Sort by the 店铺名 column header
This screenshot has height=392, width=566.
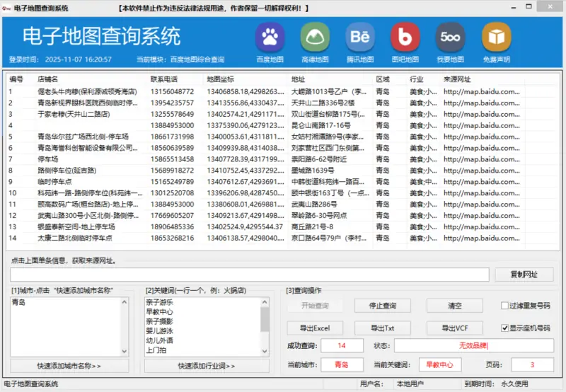coord(48,79)
